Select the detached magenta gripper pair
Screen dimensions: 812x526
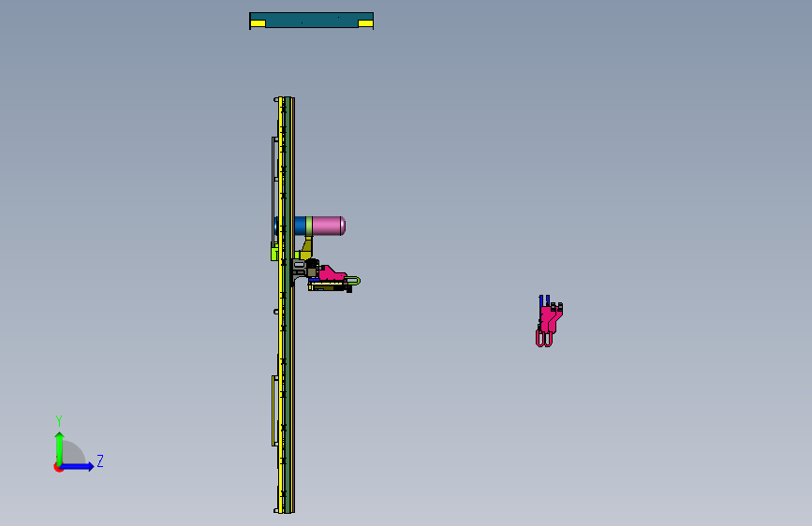pyautogui.click(x=549, y=321)
